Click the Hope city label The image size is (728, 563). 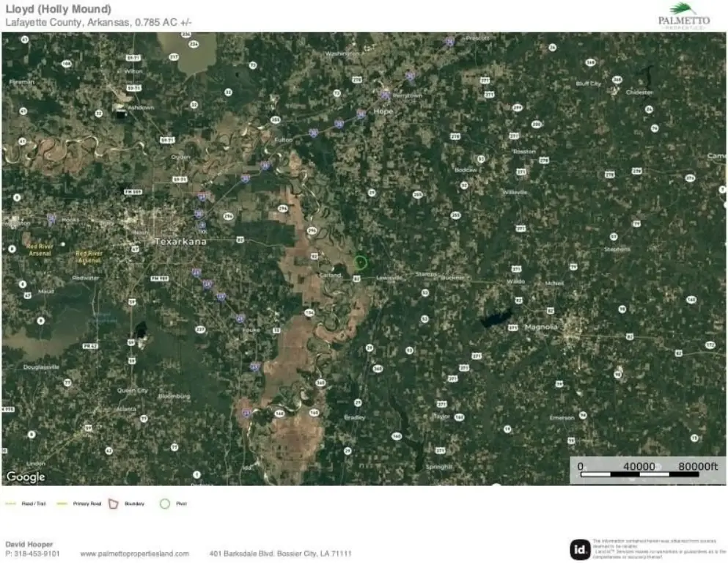point(383,111)
